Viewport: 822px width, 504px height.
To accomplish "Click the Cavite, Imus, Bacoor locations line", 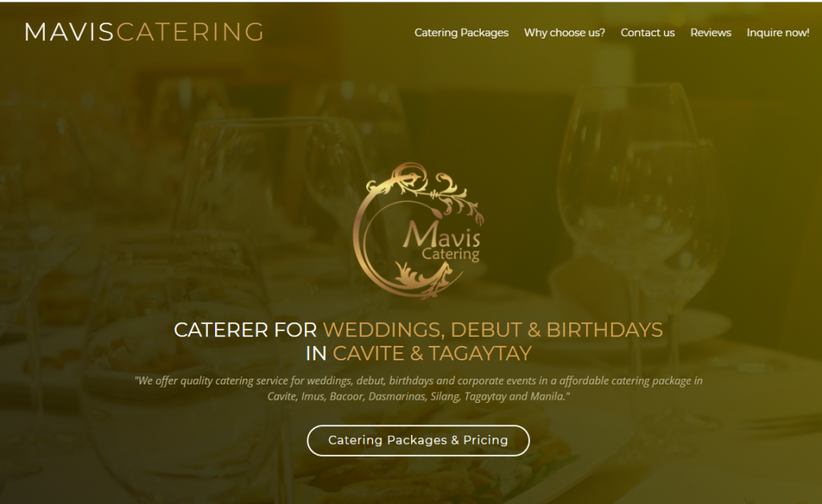I will point(418,396).
